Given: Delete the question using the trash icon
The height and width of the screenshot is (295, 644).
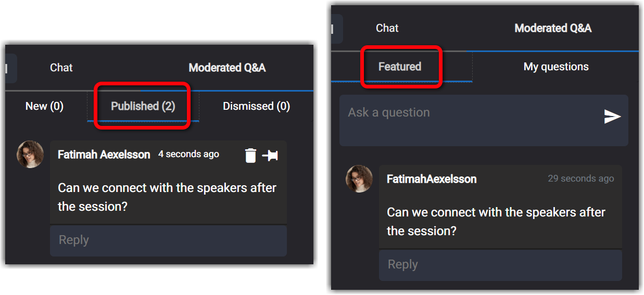Looking at the screenshot, I should pos(250,155).
